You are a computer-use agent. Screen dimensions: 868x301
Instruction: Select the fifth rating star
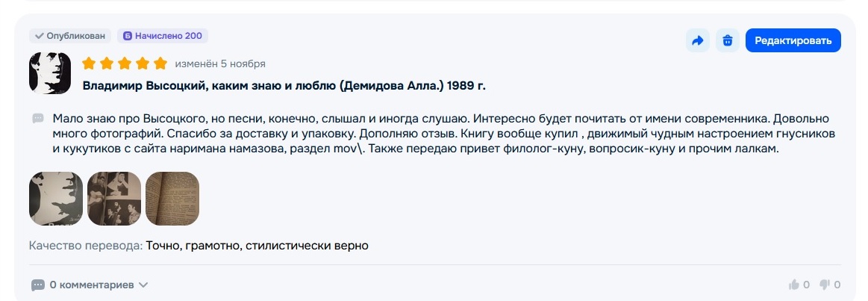point(160,63)
